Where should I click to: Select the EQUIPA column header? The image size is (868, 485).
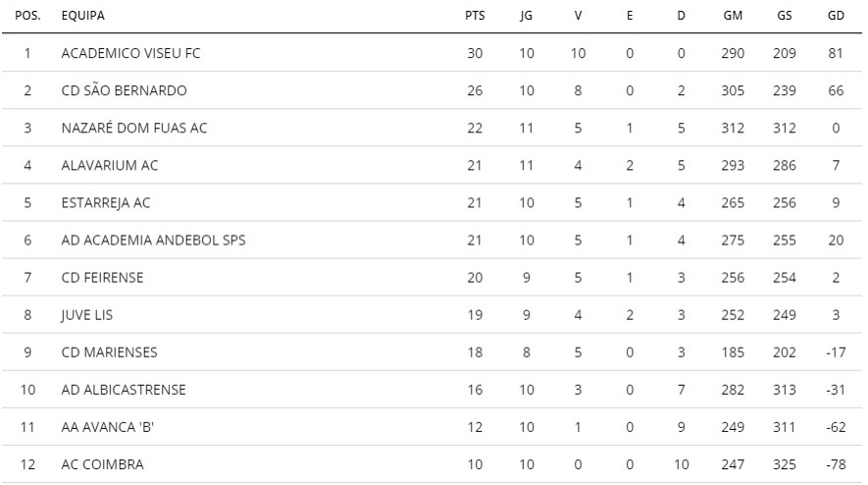(83, 16)
